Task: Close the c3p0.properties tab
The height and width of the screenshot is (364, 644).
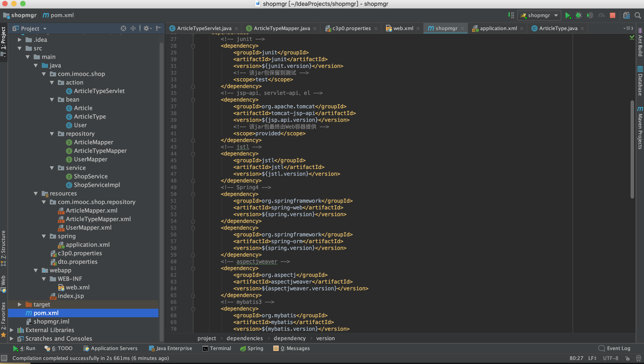Action: point(376,29)
